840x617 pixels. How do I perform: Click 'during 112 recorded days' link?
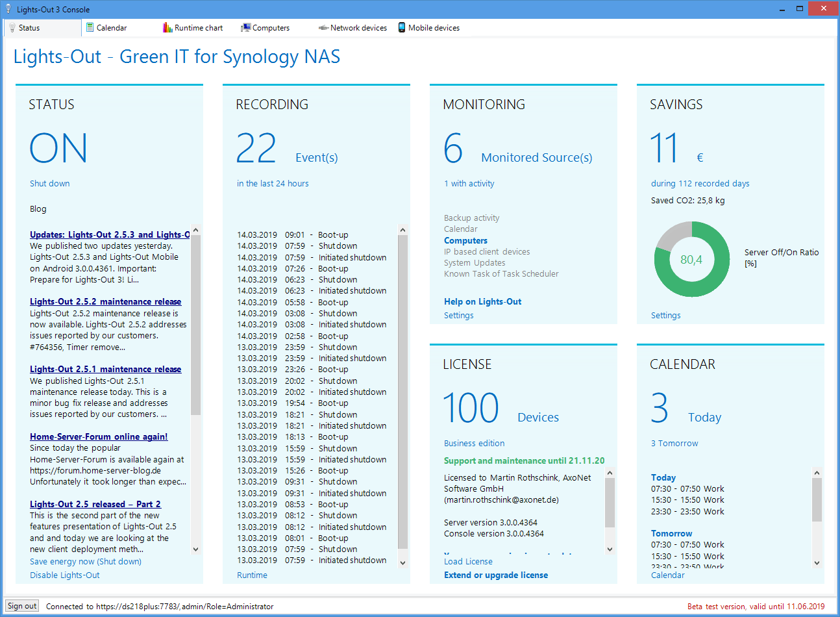point(700,183)
